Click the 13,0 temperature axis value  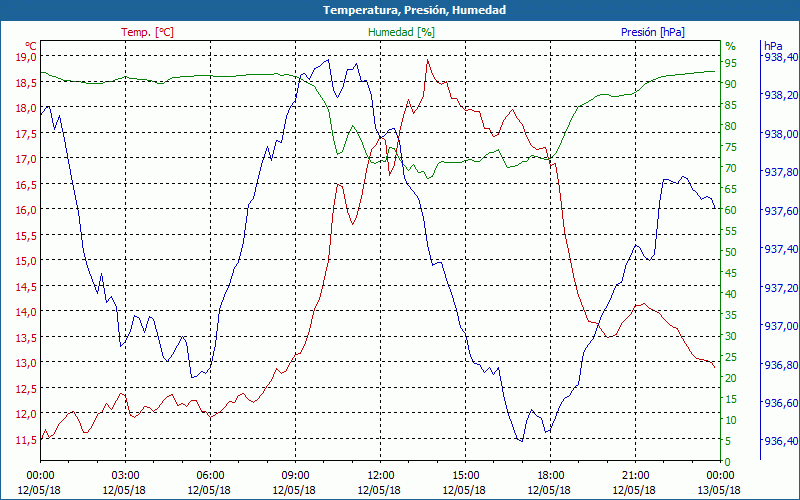tap(28, 363)
